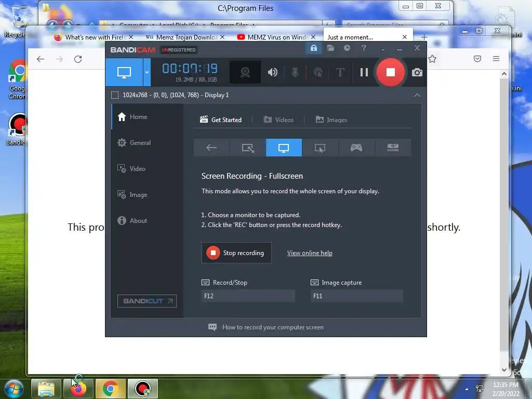This screenshot has width=532, height=399.
Task: Bookmark page with the star icon
Action: coord(432,59)
